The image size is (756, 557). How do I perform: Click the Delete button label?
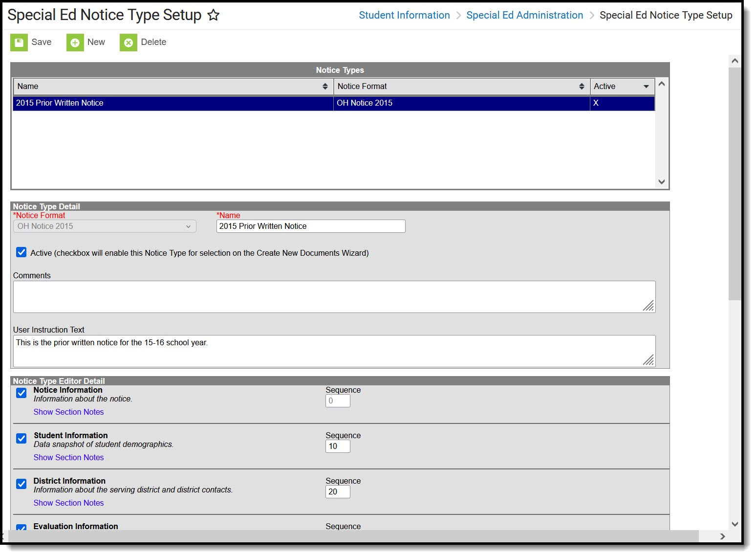click(x=153, y=43)
